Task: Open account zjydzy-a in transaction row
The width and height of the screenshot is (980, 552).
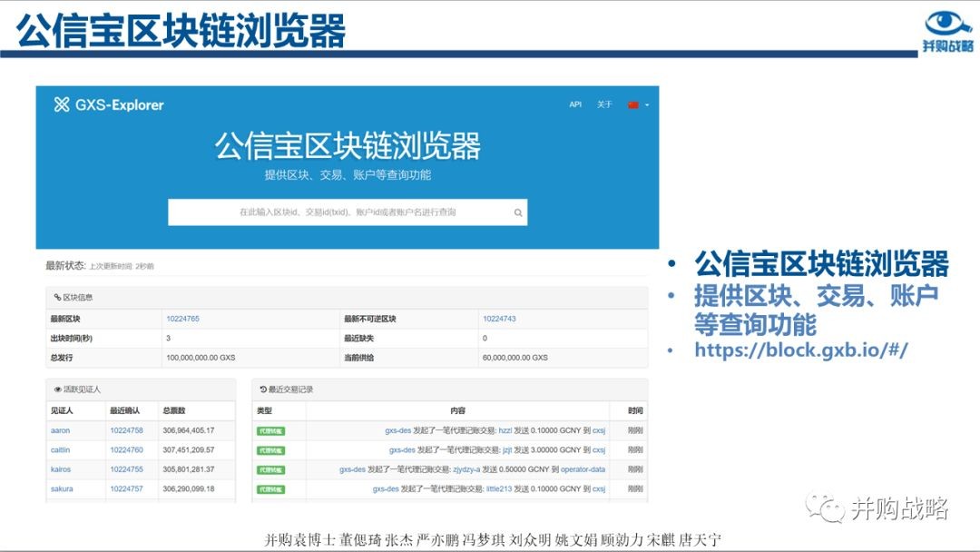Action: click(x=466, y=469)
